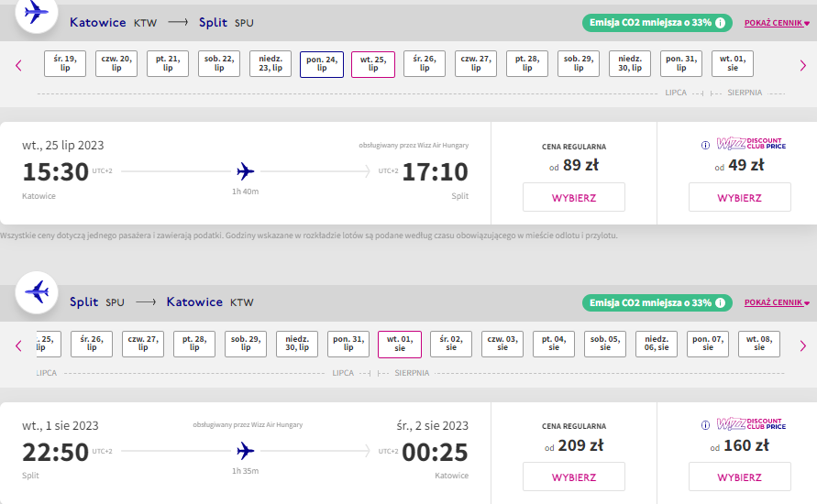
Task: Open Wizz Discount Club info for return flight
Action: [x=705, y=425]
